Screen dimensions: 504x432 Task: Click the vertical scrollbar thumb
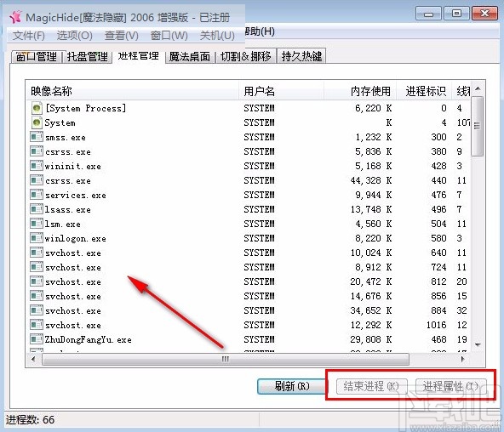click(x=478, y=126)
